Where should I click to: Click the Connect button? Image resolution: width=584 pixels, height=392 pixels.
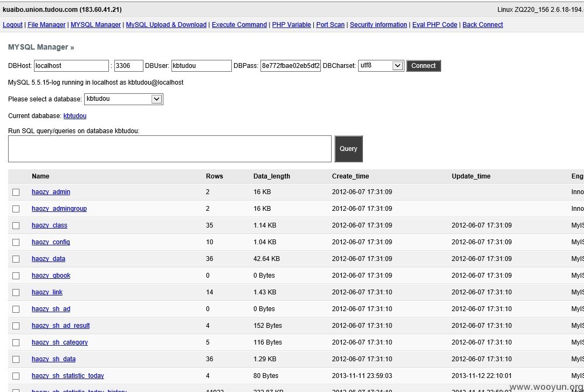423,66
